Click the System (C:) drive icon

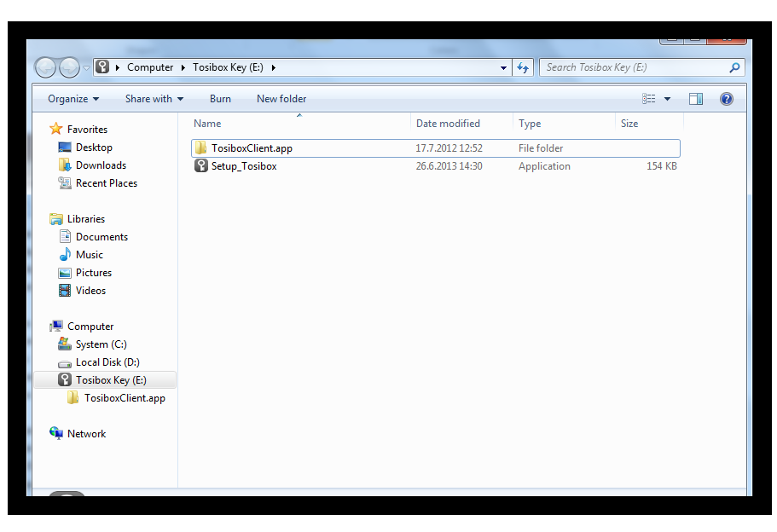click(65, 344)
